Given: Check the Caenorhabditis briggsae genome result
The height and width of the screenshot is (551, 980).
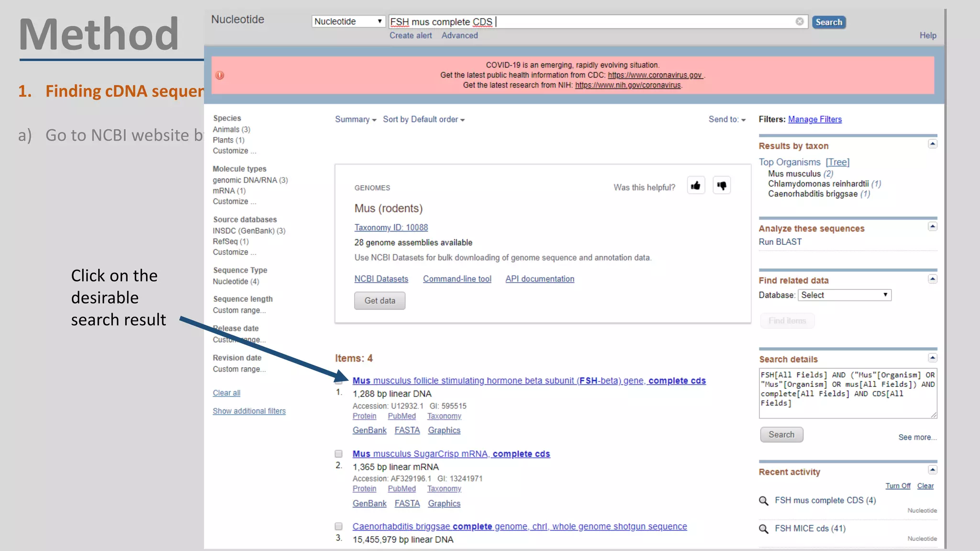Looking at the screenshot, I should pyautogui.click(x=339, y=527).
